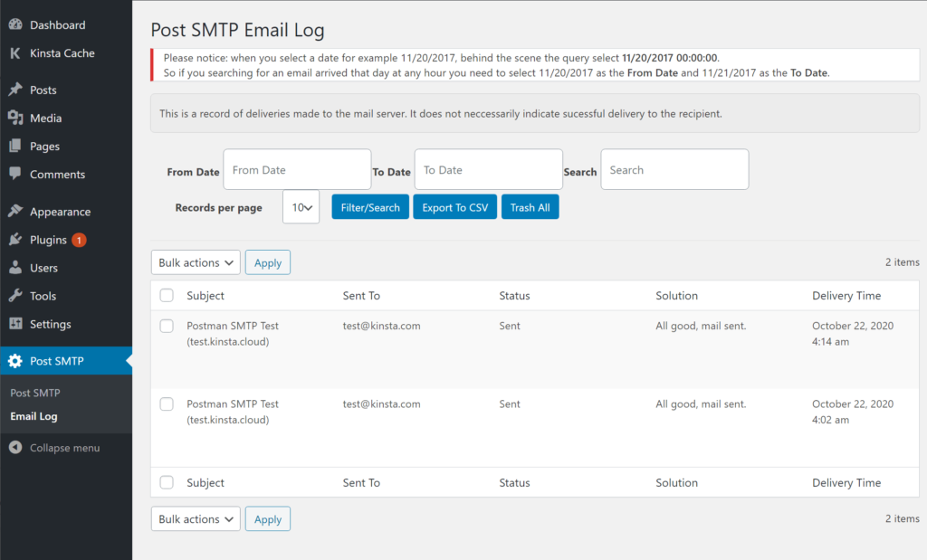
Task: Click the Post SMTP gear icon
Action: (16, 360)
